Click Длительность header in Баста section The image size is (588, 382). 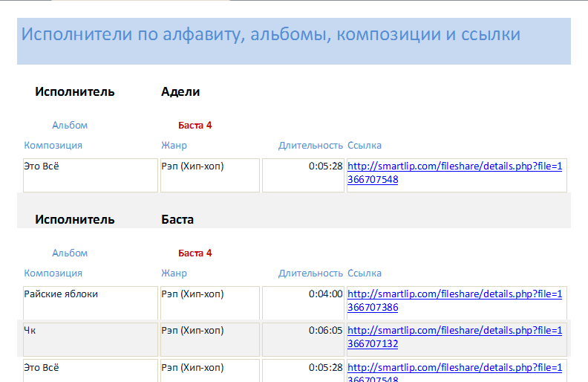point(310,273)
